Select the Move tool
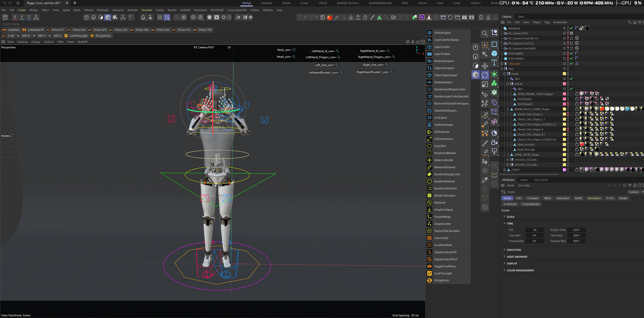 [485, 66]
